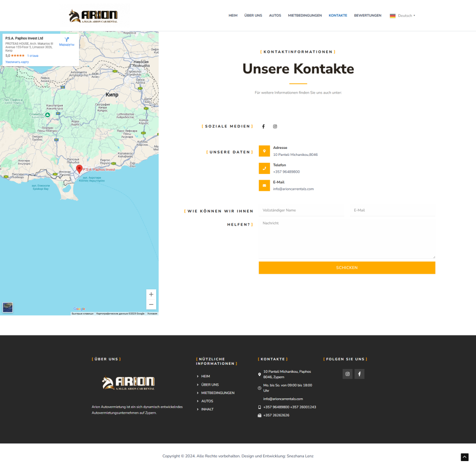Open the Autos link in footer
This screenshot has height=469, width=476.
207,401
